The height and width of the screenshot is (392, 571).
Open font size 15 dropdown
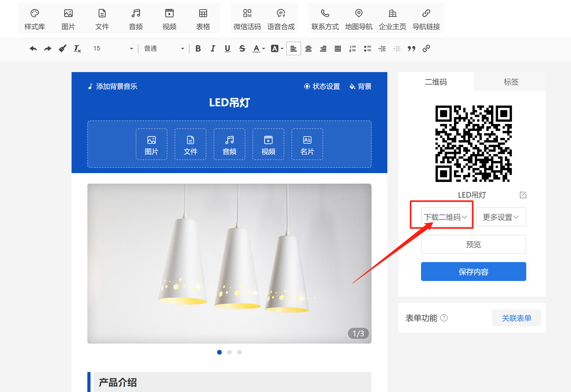point(113,48)
